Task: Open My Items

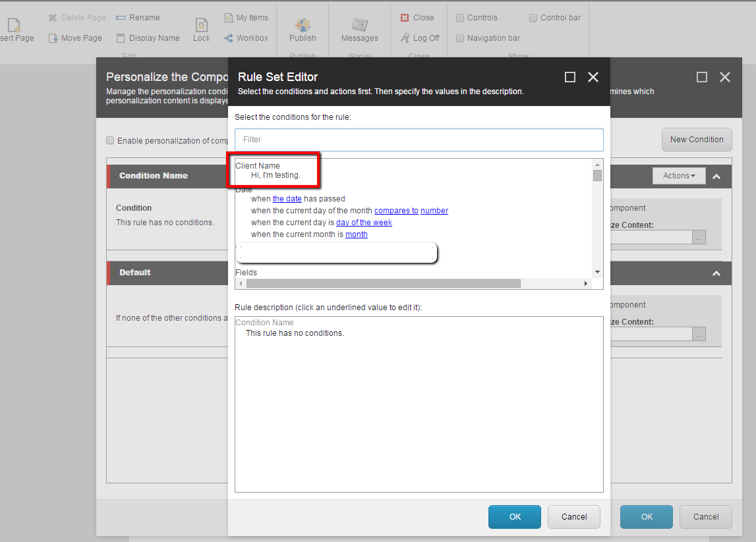Action: (x=246, y=17)
